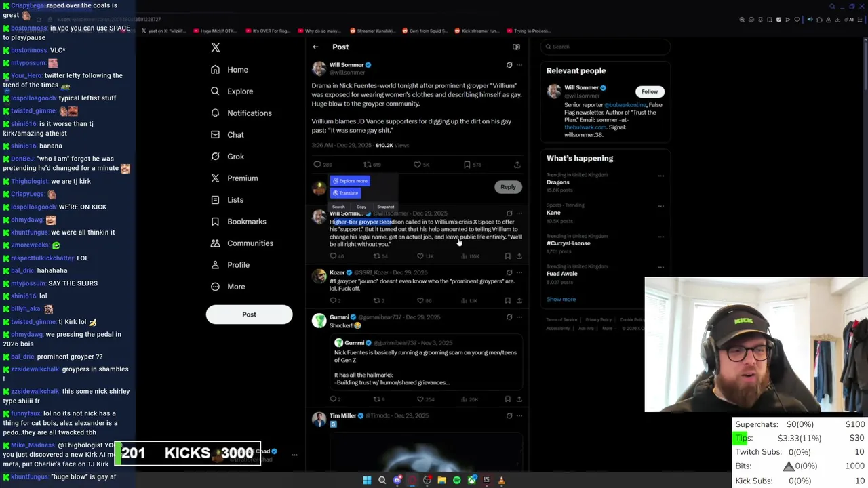Open more options on Tim Miller's post

(x=519, y=415)
